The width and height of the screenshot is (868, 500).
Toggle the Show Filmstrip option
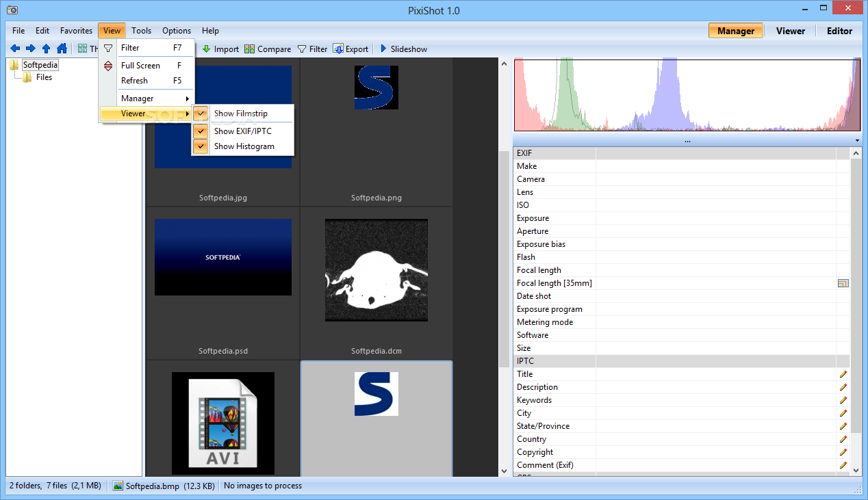(242, 114)
